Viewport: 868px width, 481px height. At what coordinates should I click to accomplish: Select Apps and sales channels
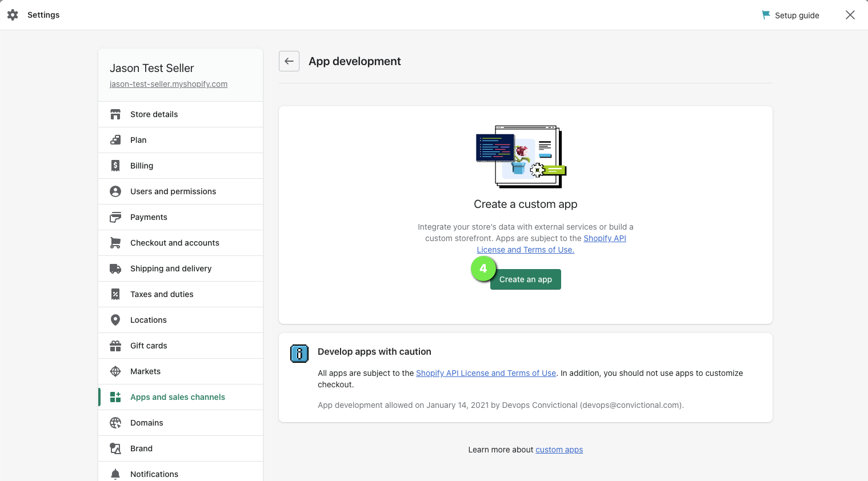pos(181,397)
